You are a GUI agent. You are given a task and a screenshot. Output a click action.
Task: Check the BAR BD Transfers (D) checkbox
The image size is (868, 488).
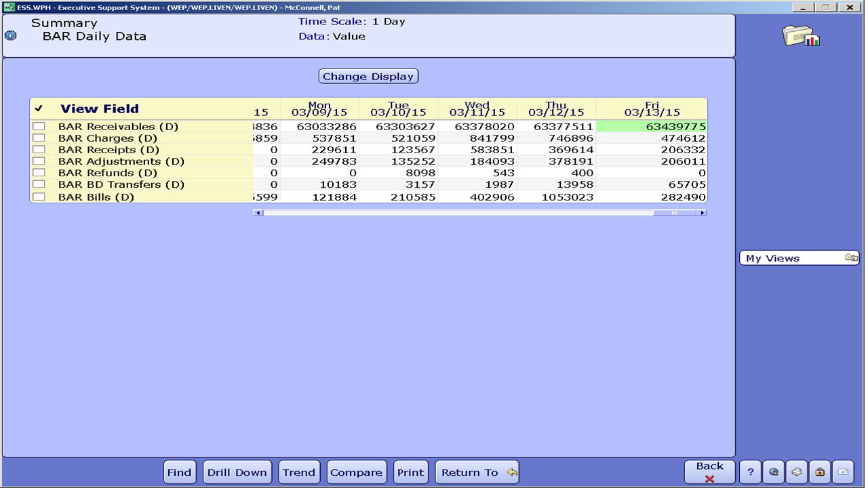(x=39, y=184)
